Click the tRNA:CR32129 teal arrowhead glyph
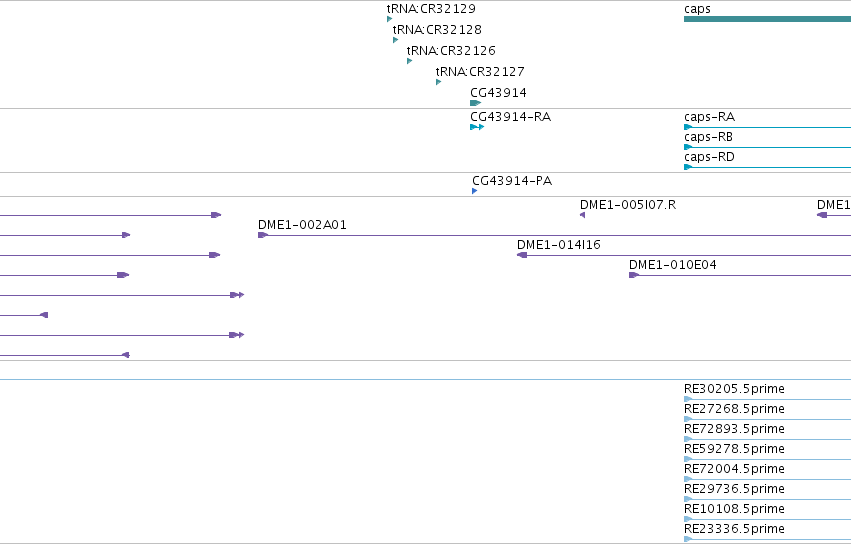 point(389,19)
